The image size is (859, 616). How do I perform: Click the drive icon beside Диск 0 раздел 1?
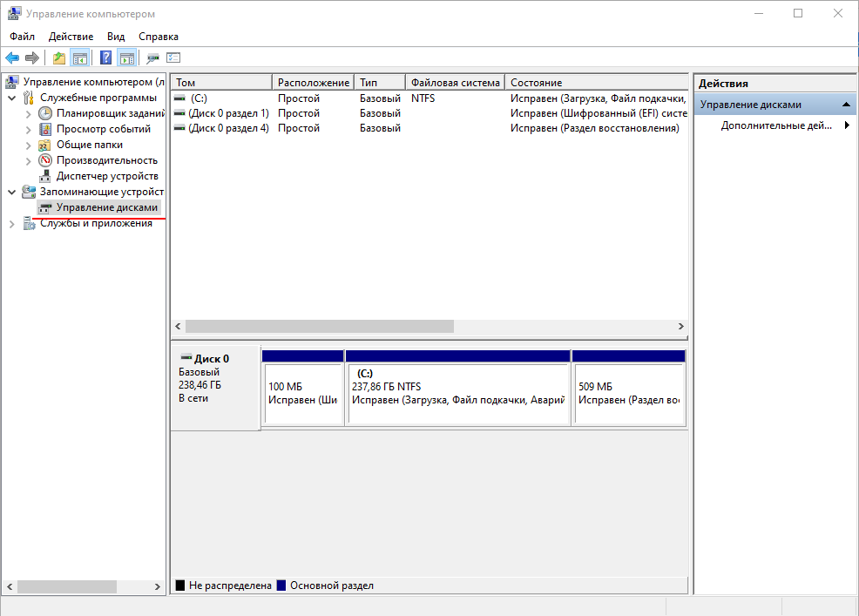click(179, 113)
